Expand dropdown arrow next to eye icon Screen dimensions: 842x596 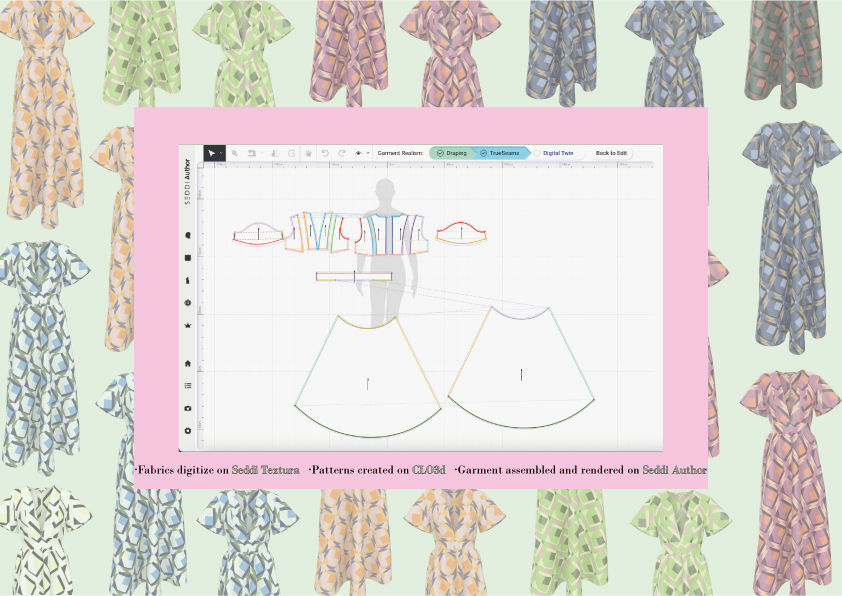pyautogui.click(x=367, y=153)
